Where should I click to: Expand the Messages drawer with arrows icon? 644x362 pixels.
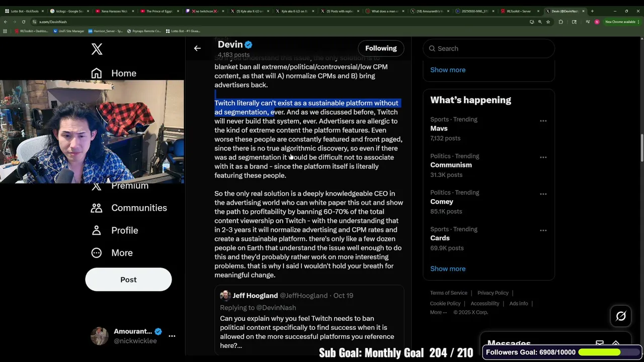tap(616, 344)
